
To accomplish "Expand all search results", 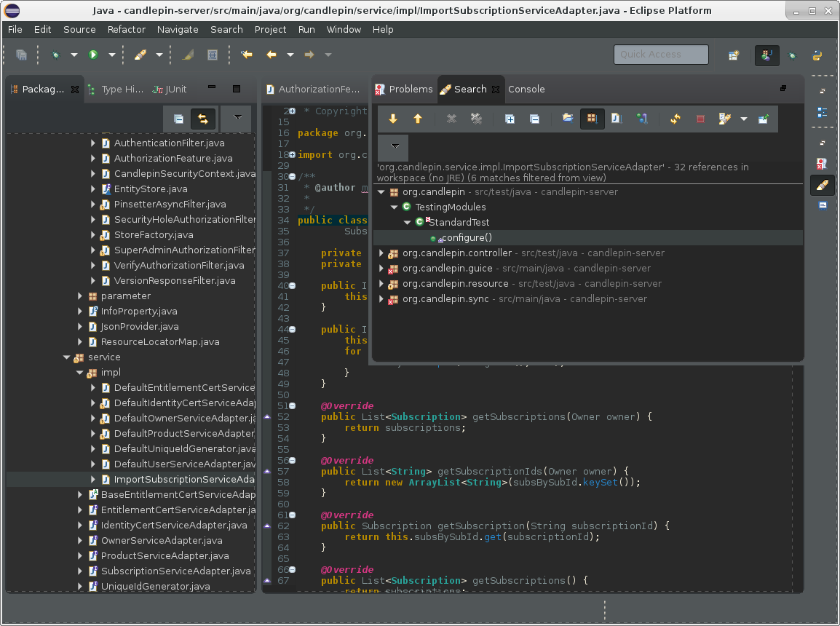I will (x=510, y=119).
